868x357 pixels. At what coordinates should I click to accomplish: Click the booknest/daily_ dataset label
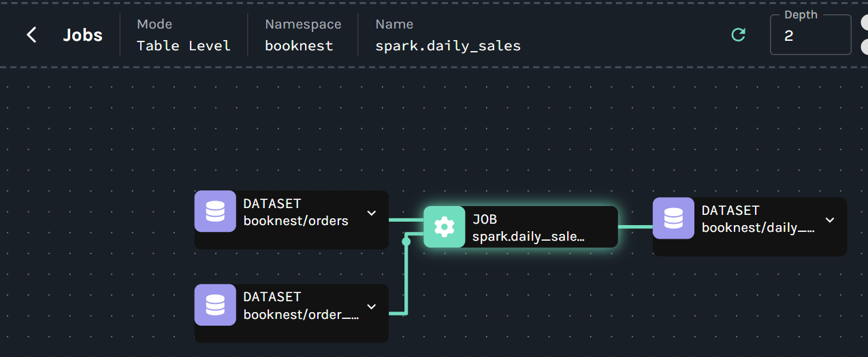[758, 228]
